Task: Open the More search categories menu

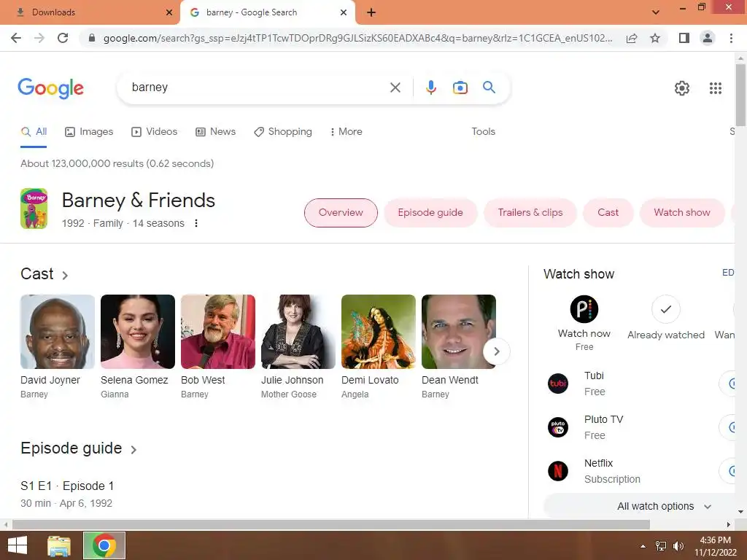Action: (x=346, y=132)
